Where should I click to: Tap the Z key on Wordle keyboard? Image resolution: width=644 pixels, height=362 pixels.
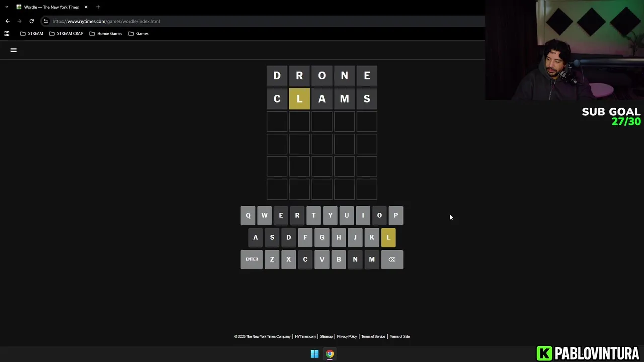[272, 259]
